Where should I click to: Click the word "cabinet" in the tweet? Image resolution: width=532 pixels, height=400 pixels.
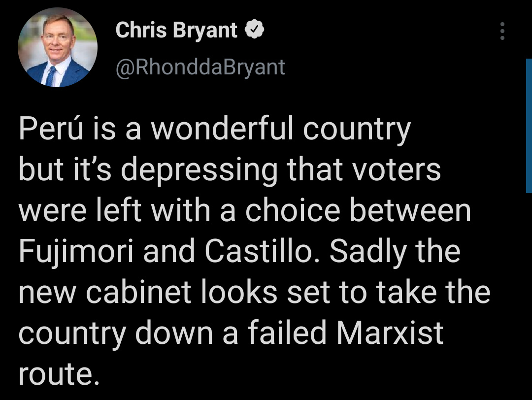(140, 292)
